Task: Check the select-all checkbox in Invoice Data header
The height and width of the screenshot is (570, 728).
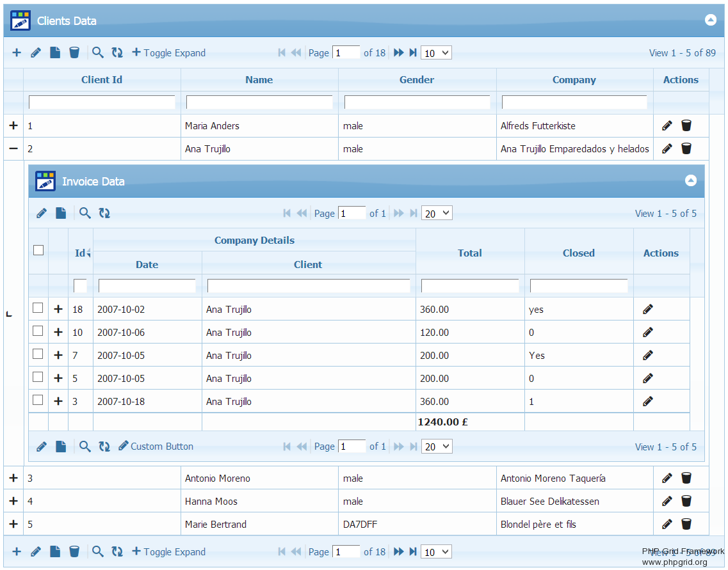Action: [38, 250]
